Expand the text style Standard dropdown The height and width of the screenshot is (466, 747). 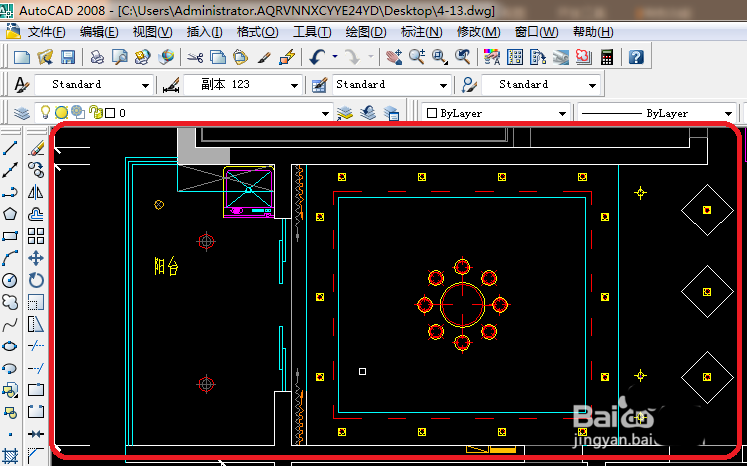pos(145,85)
